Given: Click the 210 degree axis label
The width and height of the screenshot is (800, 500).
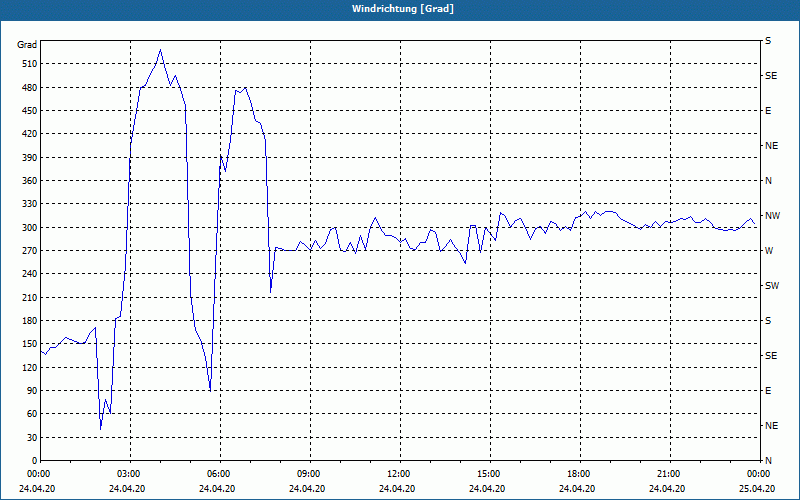Looking at the screenshot, I should [x=30, y=297].
